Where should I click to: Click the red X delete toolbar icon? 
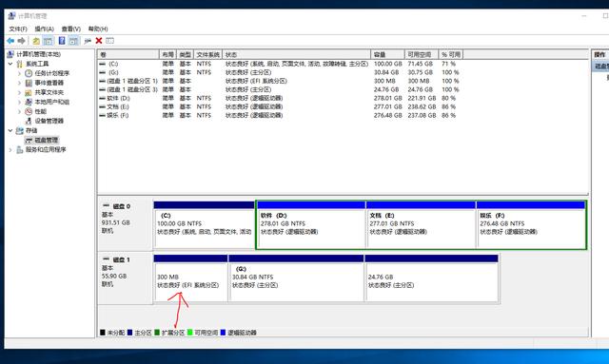[x=99, y=40]
